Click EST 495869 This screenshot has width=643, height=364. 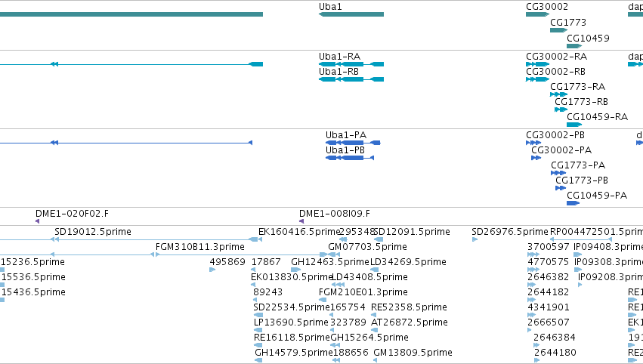pyautogui.click(x=227, y=262)
